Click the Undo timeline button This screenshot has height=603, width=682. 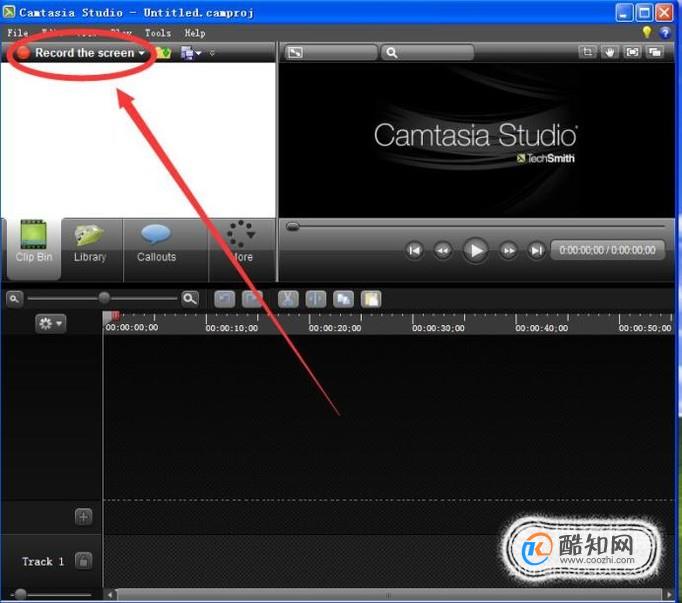coord(225,299)
